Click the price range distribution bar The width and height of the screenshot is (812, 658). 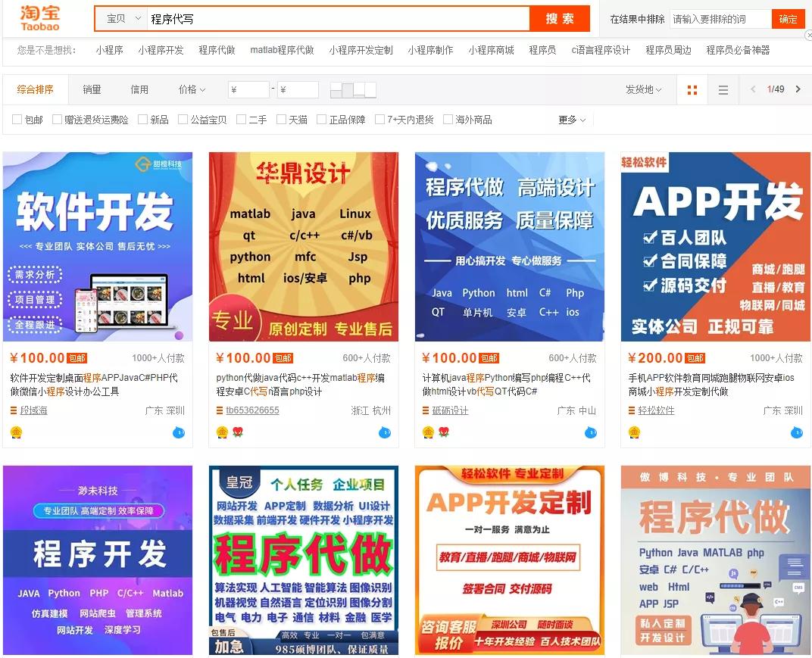(353, 90)
